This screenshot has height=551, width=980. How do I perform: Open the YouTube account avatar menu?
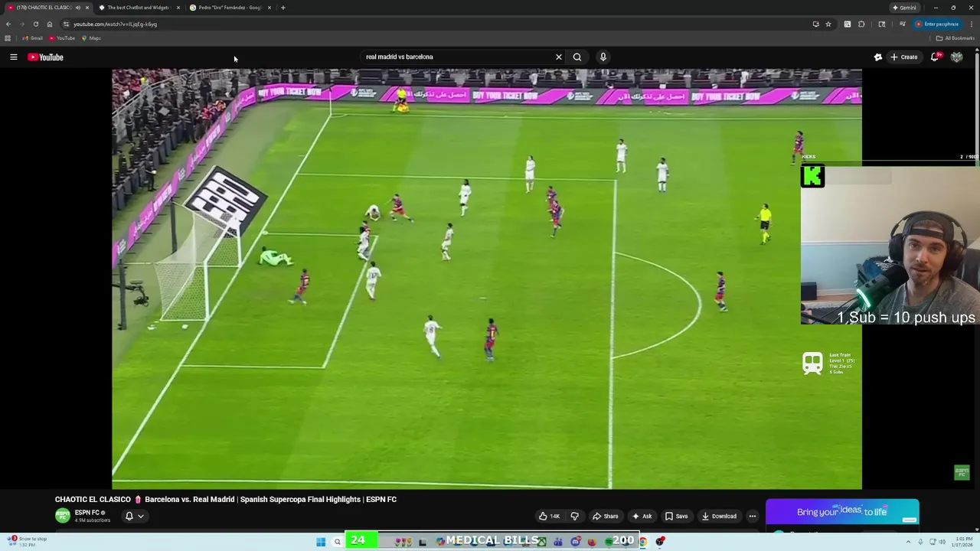pyautogui.click(x=956, y=57)
